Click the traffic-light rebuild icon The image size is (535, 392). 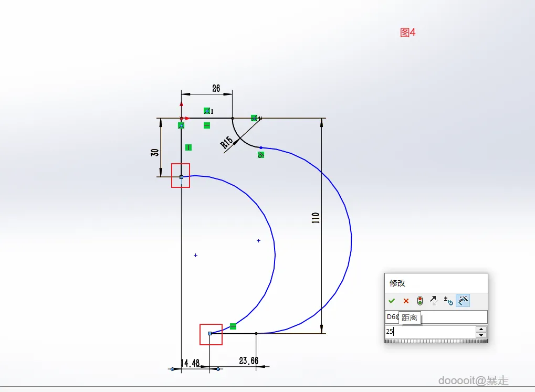point(420,301)
